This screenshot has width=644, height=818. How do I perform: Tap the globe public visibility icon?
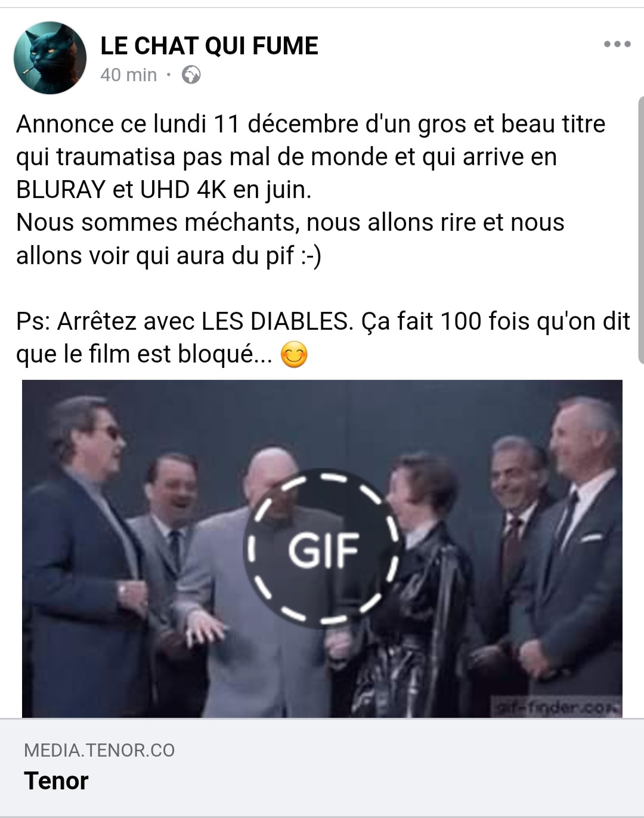coord(191,75)
